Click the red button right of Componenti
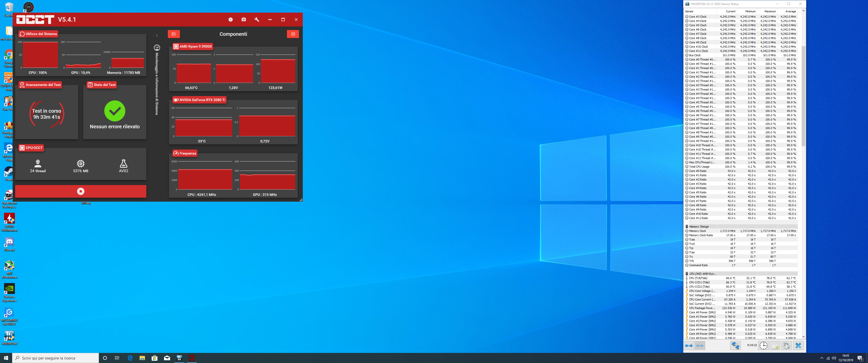 click(293, 34)
